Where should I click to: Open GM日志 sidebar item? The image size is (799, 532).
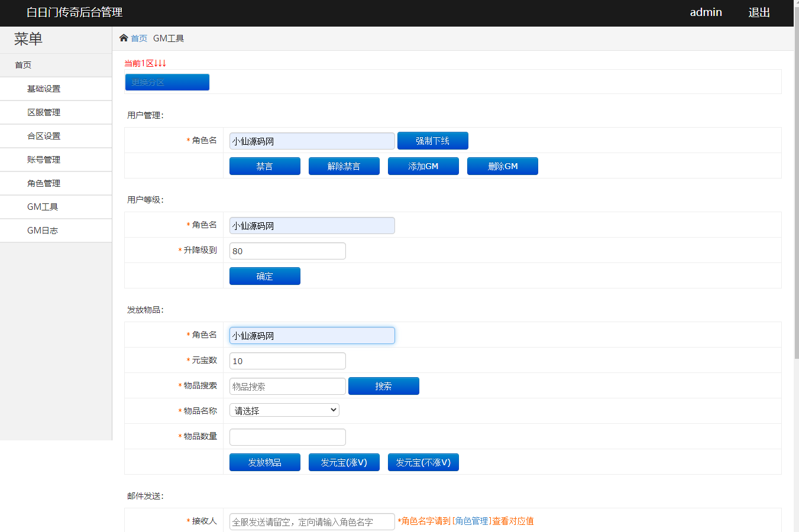[56, 231]
